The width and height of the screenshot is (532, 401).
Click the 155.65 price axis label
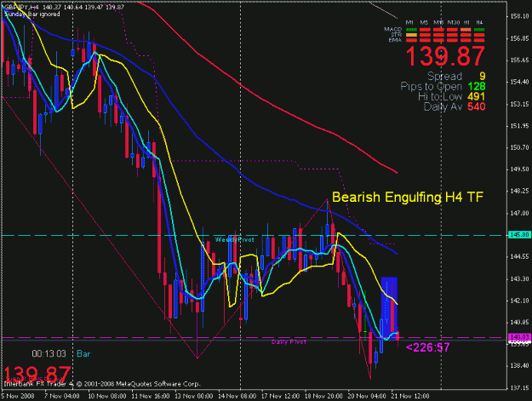(519, 60)
